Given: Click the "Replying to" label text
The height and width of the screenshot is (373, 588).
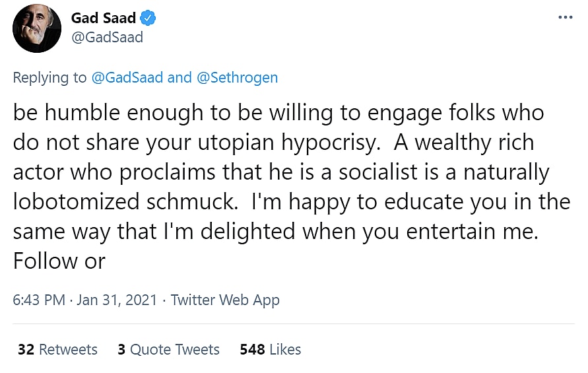Looking at the screenshot, I should (49, 78).
